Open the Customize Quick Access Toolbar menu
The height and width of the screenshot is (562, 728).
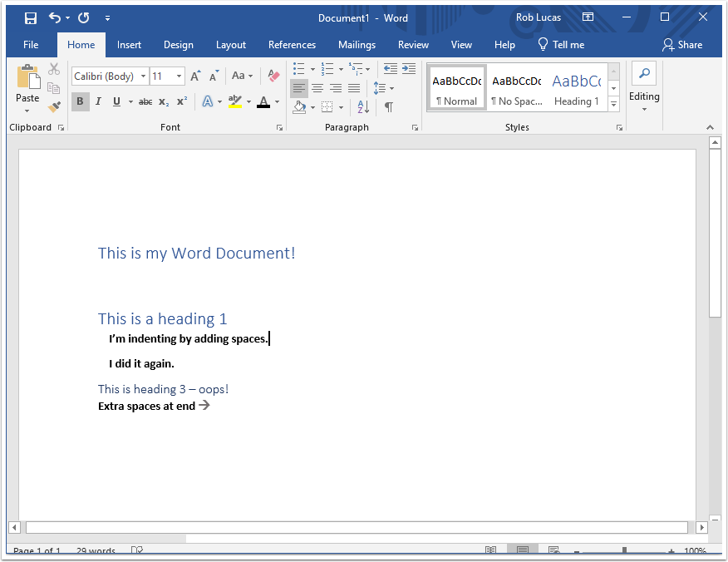click(x=107, y=18)
